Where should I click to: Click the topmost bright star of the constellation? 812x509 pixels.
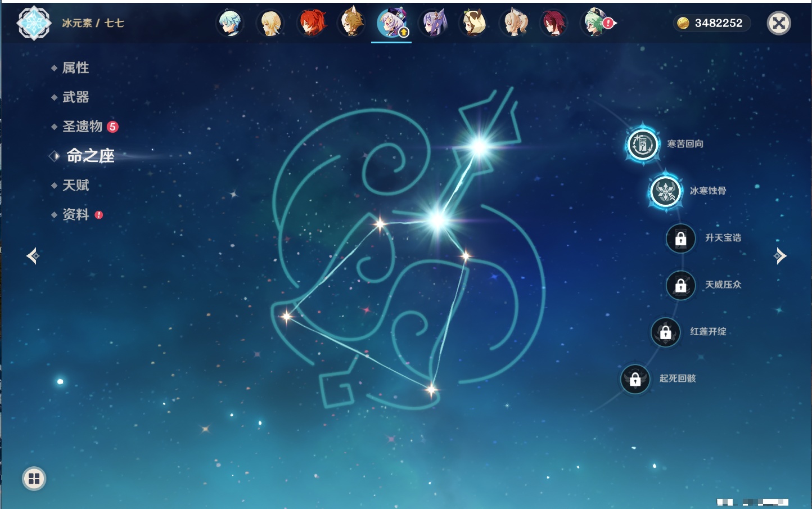tap(480, 147)
